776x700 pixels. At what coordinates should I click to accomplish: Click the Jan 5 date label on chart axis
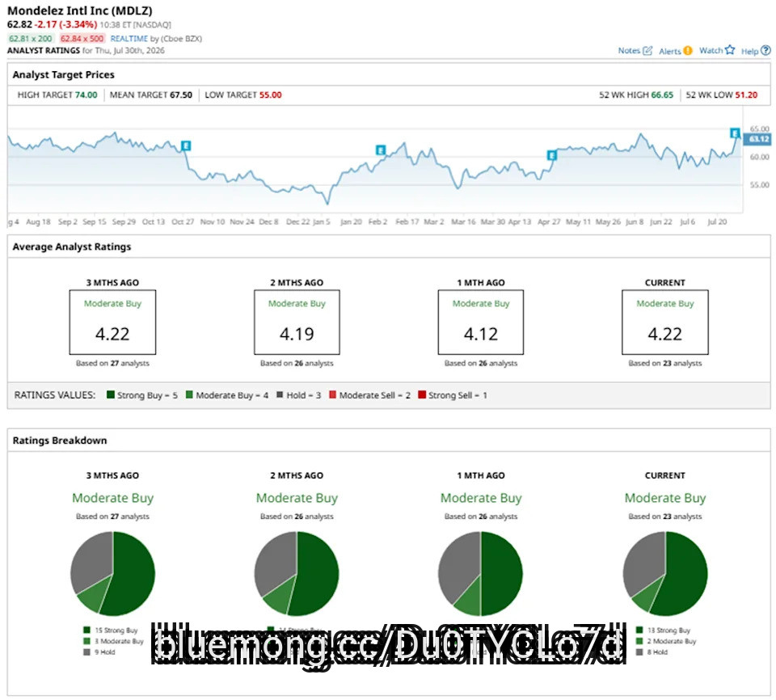321,221
